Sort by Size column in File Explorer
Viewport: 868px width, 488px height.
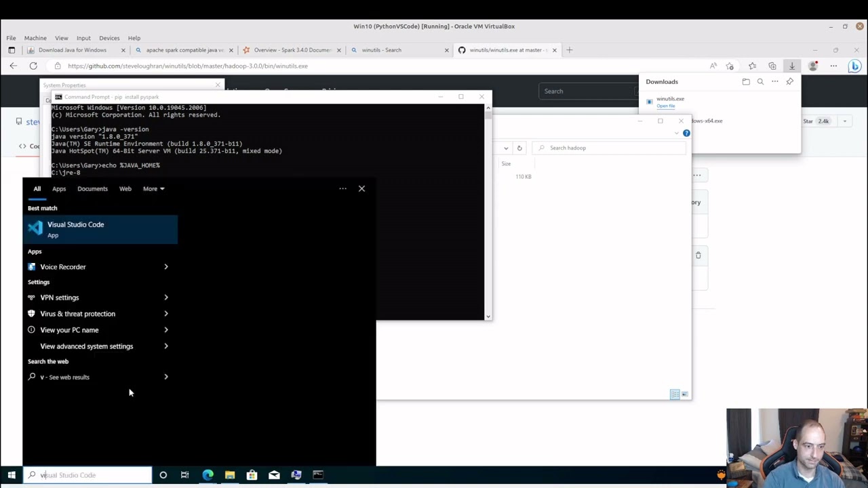click(x=506, y=163)
